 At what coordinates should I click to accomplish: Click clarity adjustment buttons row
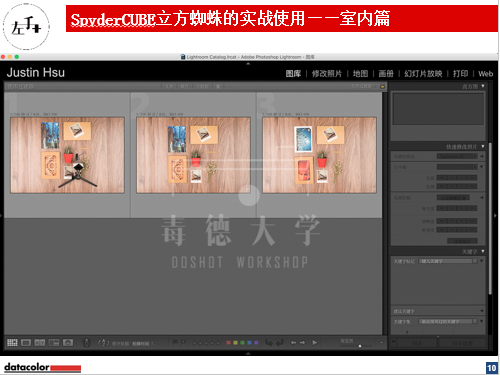click(x=457, y=221)
